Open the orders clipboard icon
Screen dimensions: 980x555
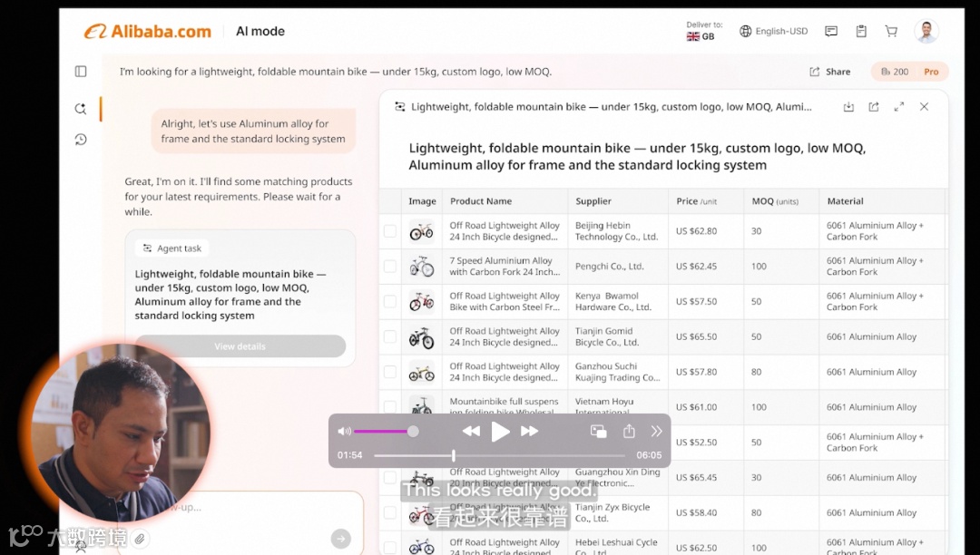(x=861, y=31)
